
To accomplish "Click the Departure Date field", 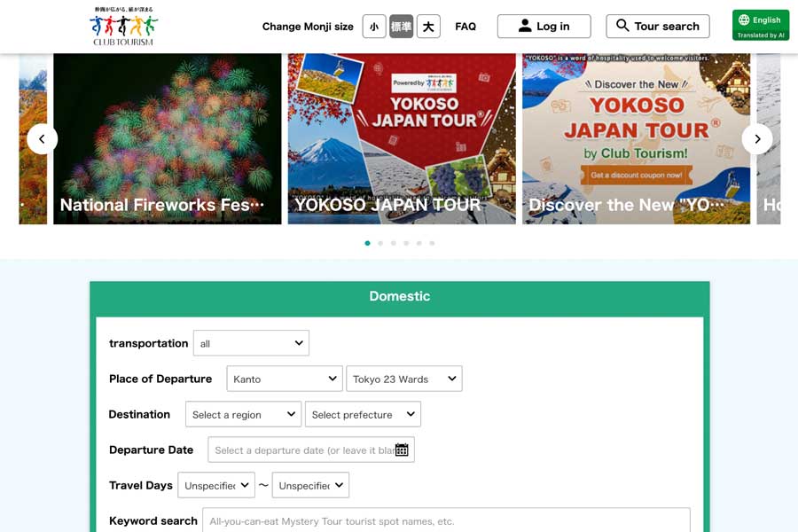I will tap(311, 450).
